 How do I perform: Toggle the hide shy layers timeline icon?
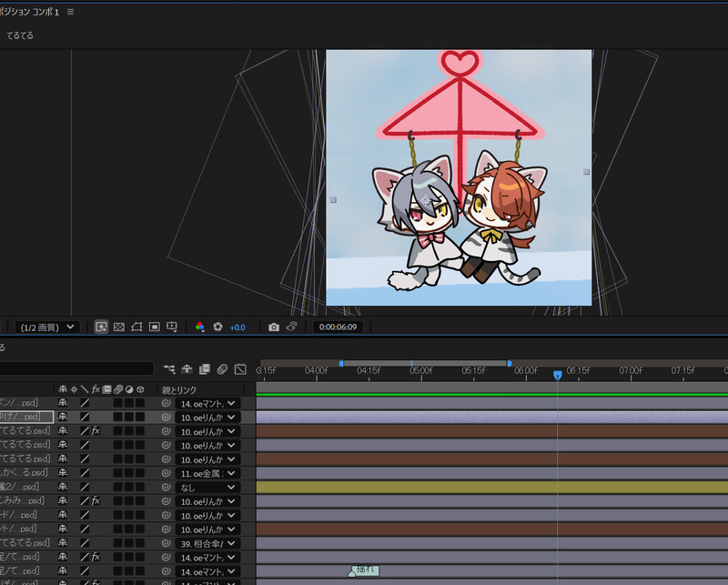pos(187,369)
